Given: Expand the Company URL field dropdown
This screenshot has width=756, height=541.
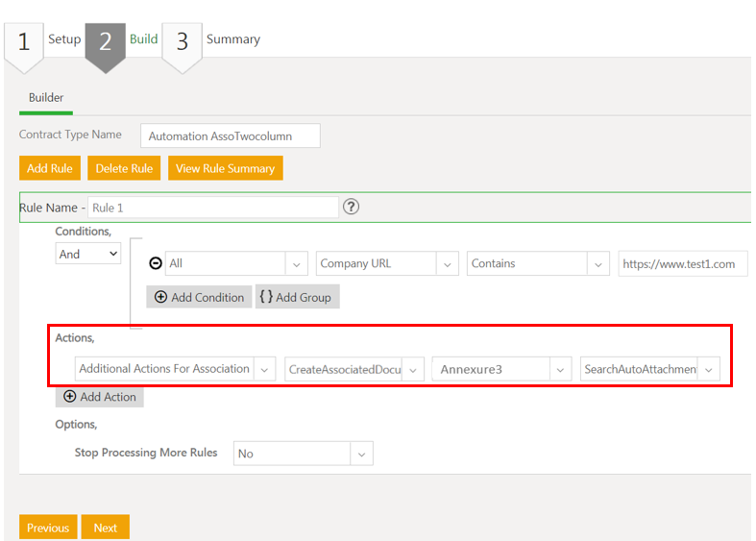Looking at the screenshot, I should (x=447, y=264).
